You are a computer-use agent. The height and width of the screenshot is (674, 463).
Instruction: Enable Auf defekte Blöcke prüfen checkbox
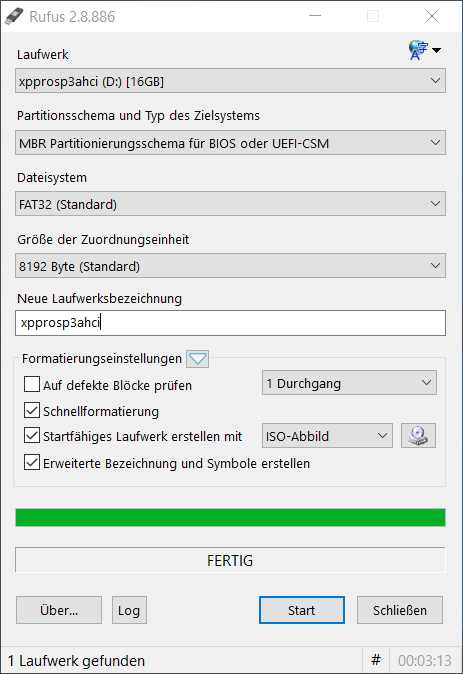(32, 384)
